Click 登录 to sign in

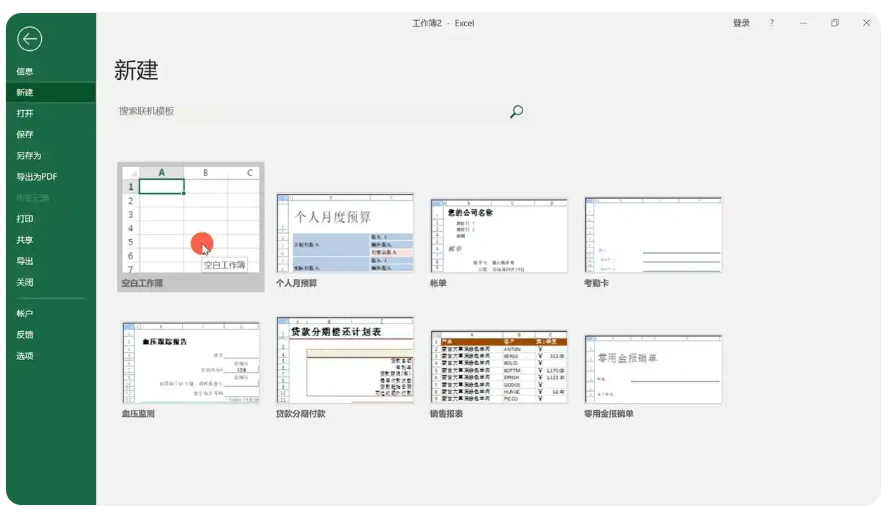741,23
